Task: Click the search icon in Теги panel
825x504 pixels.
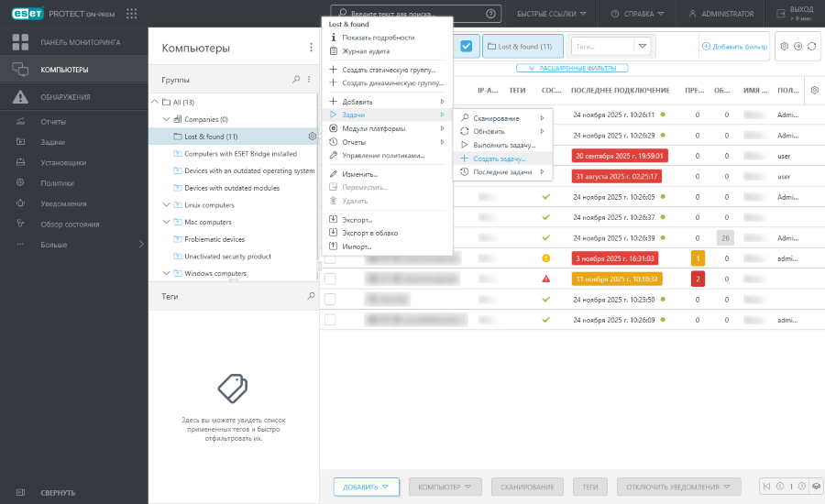Action: (x=311, y=296)
